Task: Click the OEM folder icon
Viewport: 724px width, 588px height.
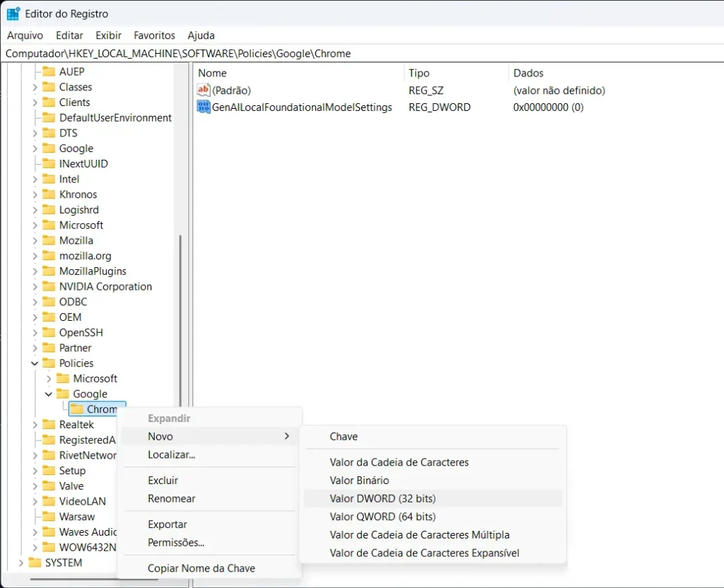Action: point(49,317)
